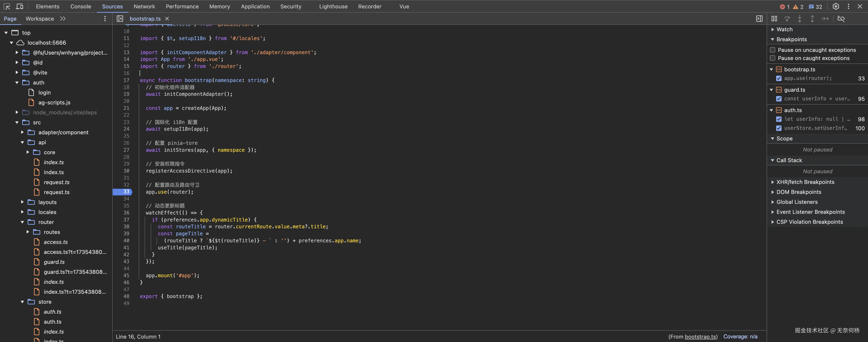This screenshot has height=342, width=868.
Task: Open the navigator three-dot menu
Action: (x=105, y=19)
